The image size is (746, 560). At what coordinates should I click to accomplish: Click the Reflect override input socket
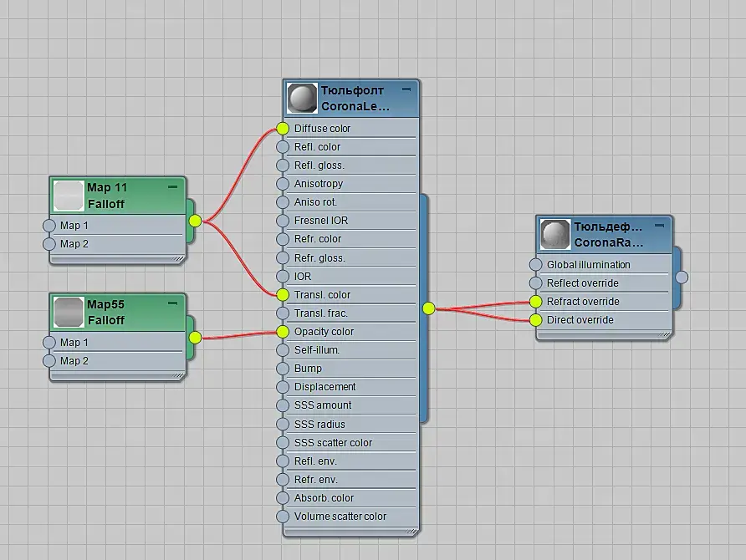pyautogui.click(x=536, y=283)
